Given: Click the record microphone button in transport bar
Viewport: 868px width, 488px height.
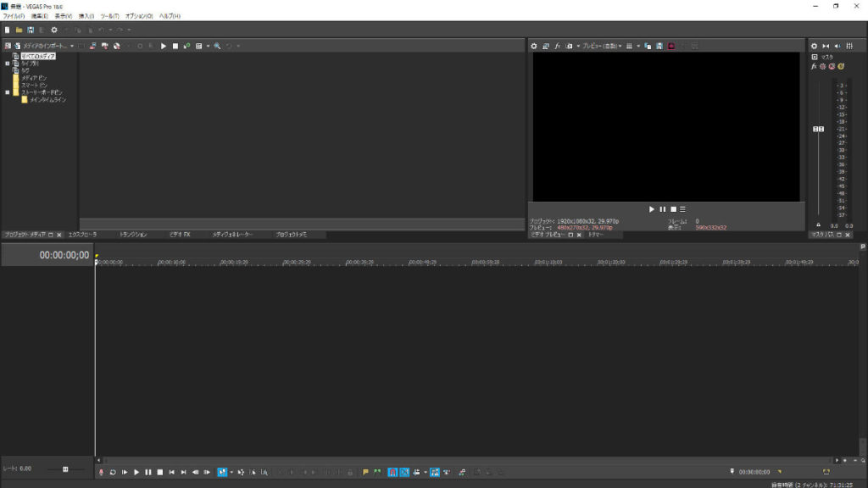Looking at the screenshot, I should [101, 472].
